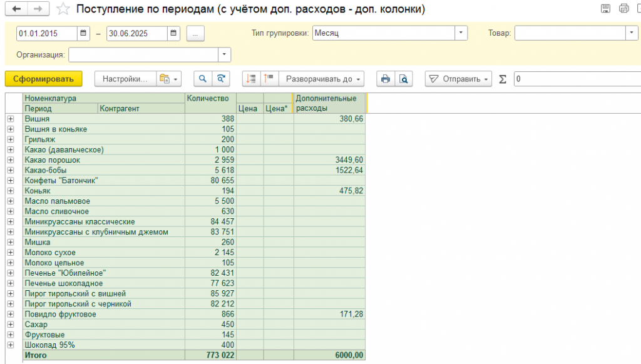This screenshot has width=641, height=364.
Task: Open period selection ellipsis button
Action: tap(195, 34)
